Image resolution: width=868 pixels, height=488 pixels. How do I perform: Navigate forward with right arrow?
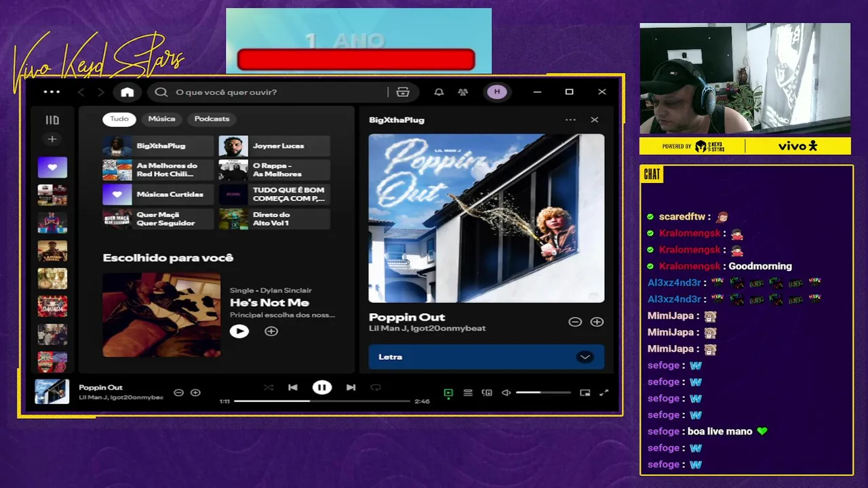[100, 92]
